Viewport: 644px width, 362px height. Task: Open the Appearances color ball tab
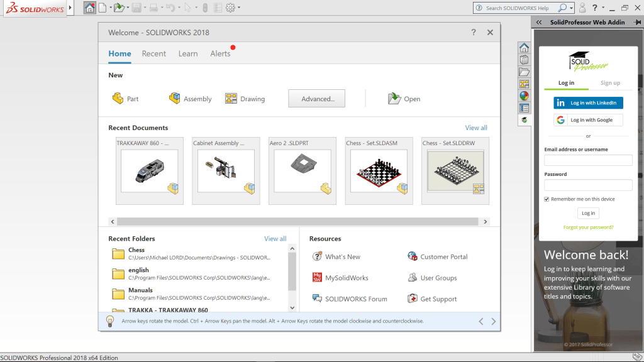524,96
